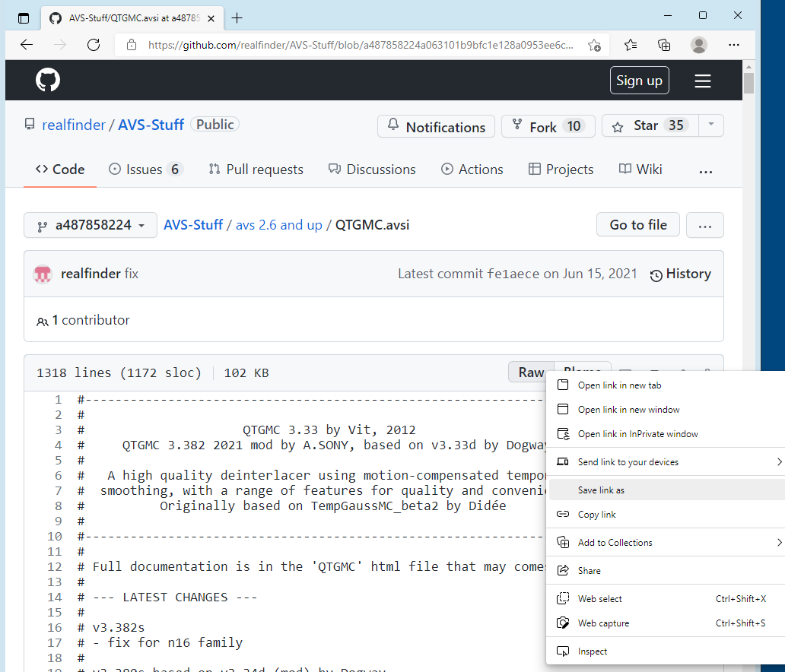Click the scrollbar up arrow
This screenshot has height=672, width=785.
pyautogui.click(x=748, y=67)
